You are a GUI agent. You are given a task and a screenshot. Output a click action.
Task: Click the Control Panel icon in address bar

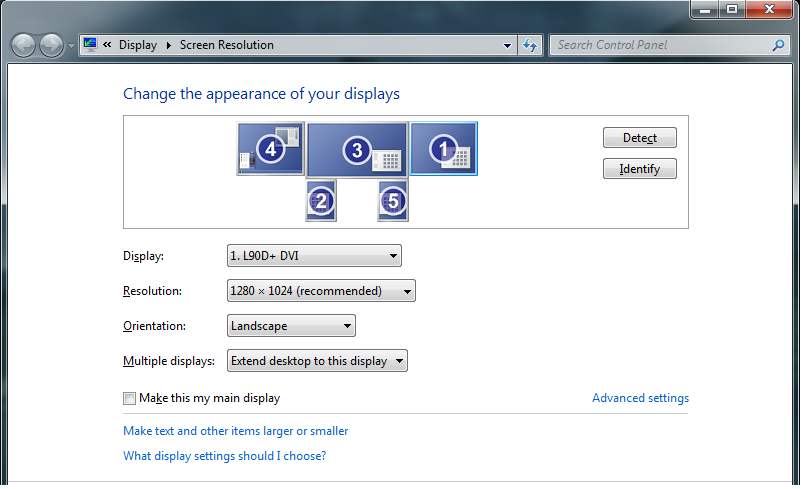pyautogui.click(x=90, y=45)
